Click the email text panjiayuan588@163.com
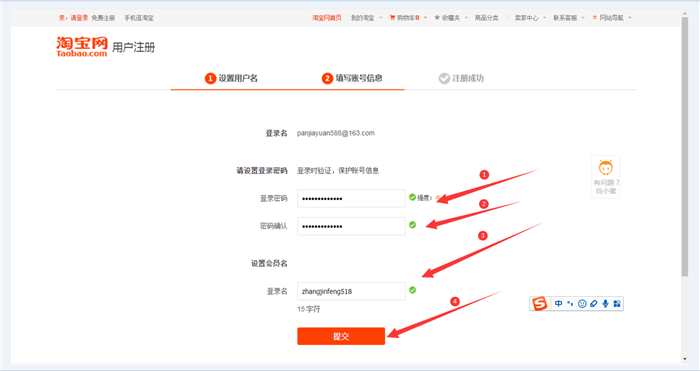Screen dimensions: 700x371 pyautogui.click(x=336, y=133)
